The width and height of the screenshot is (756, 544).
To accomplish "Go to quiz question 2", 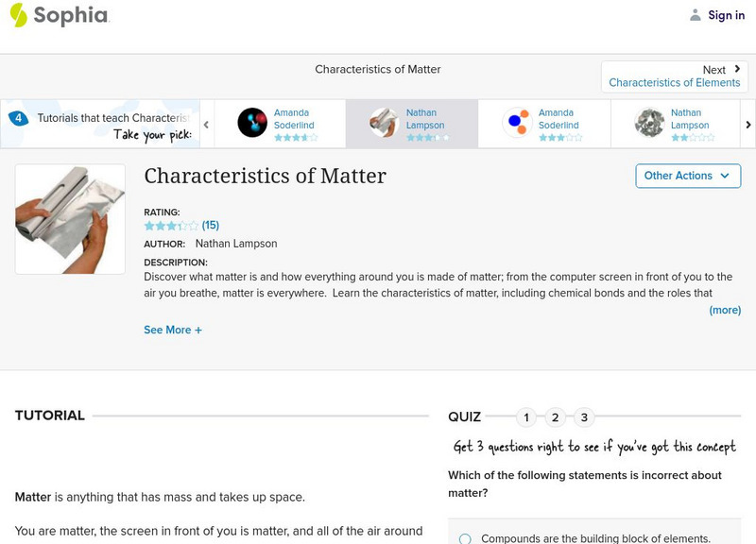I will point(556,417).
